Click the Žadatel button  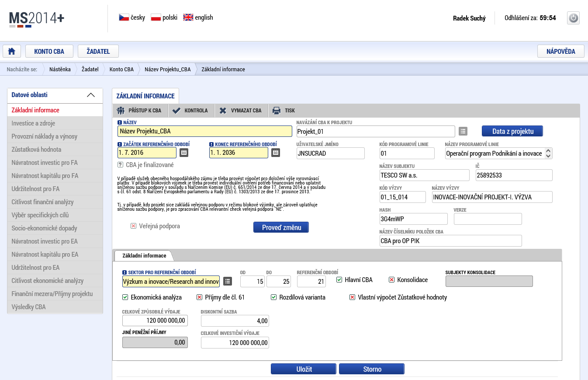pyautogui.click(x=98, y=51)
